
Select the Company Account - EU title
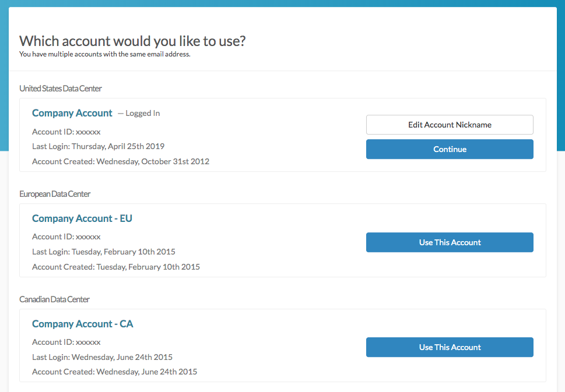click(82, 218)
